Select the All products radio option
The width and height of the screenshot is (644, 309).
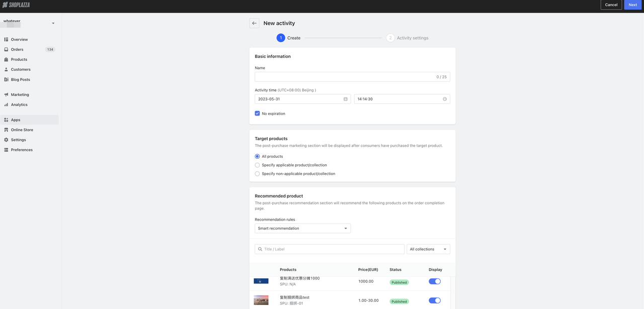pyautogui.click(x=258, y=156)
